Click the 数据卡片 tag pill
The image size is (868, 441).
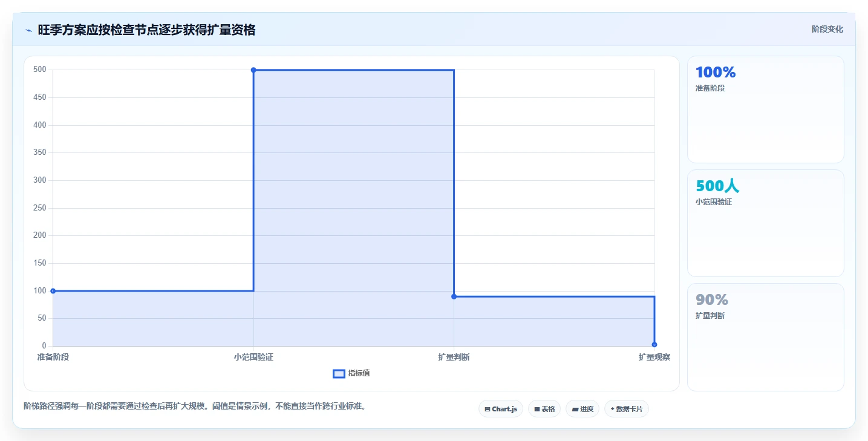[626, 409]
